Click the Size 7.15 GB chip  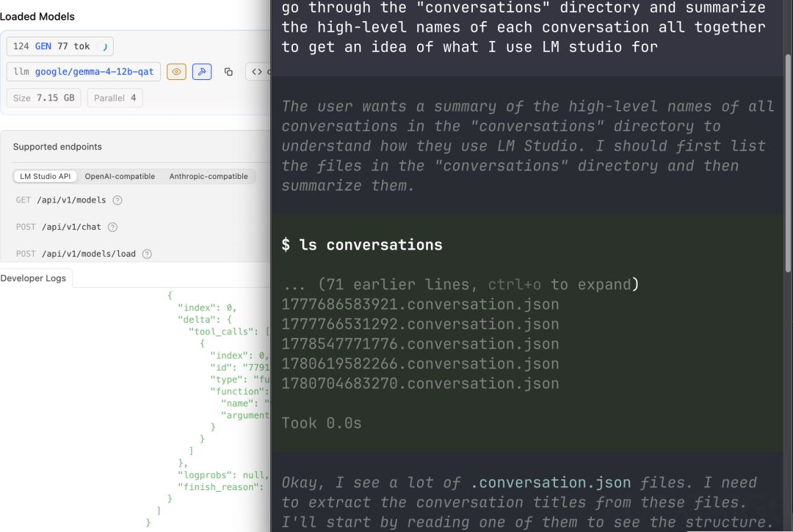point(44,98)
